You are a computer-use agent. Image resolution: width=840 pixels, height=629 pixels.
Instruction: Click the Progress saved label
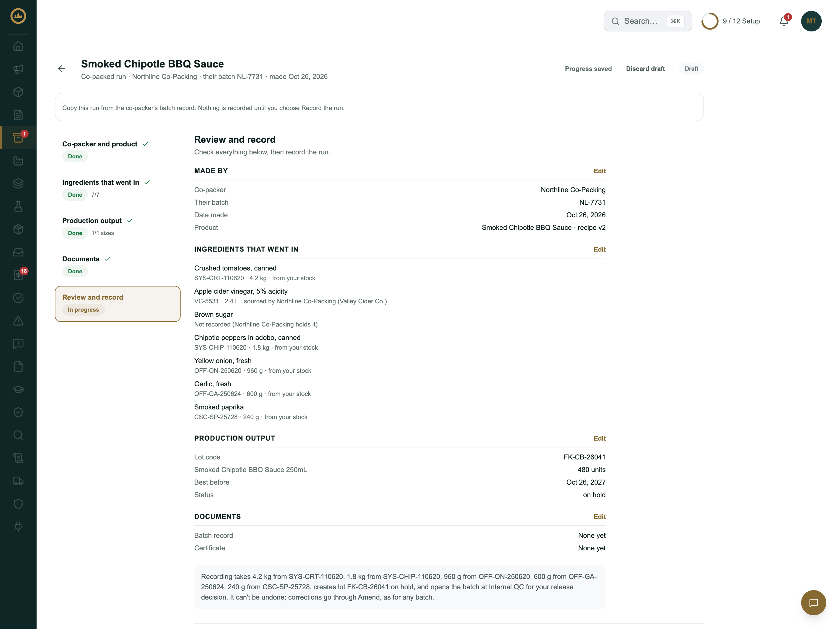tap(588, 69)
